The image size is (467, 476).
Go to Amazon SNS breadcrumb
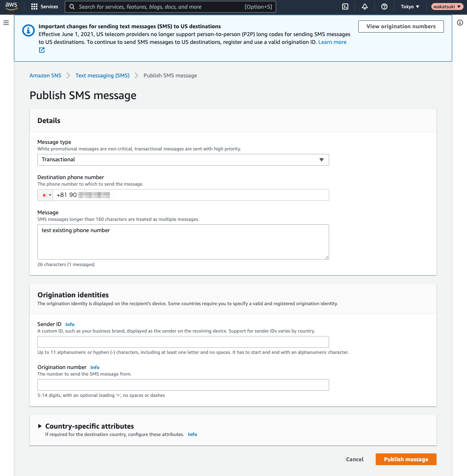(x=45, y=76)
